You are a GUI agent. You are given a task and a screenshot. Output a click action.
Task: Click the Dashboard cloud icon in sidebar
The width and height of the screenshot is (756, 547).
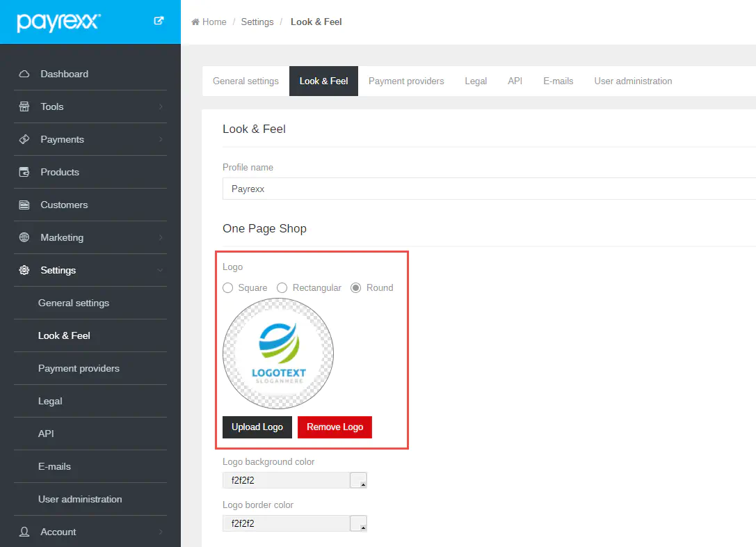point(24,74)
